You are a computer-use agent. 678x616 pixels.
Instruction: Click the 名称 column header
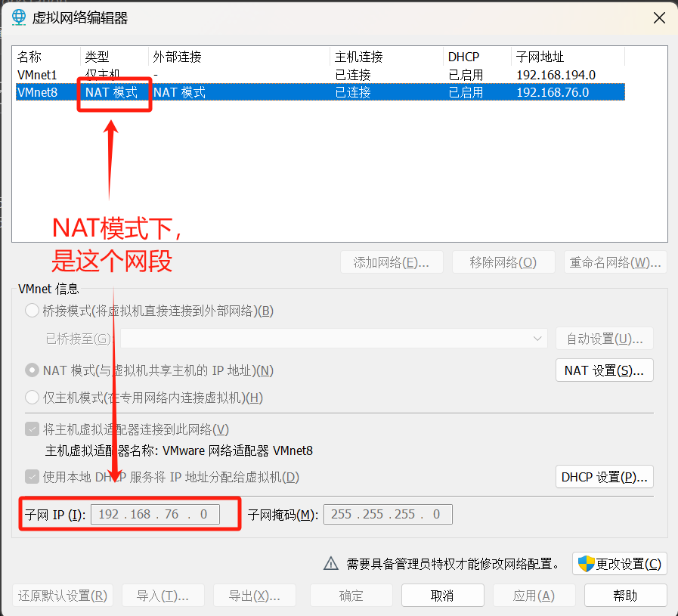[29, 57]
